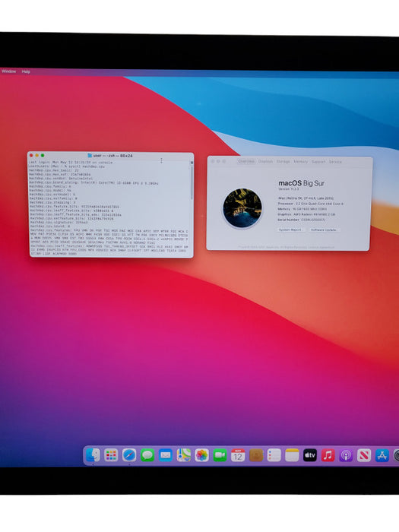Screen dimensions: 399x532
Task: Maximize Terminal window with green button
Action: (x=43, y=155)
